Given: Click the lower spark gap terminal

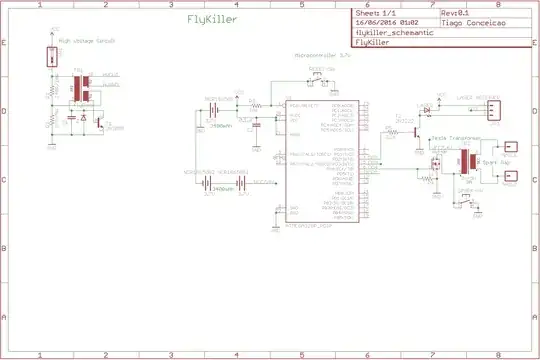Looking at the screenshot, I should [511, 176].
